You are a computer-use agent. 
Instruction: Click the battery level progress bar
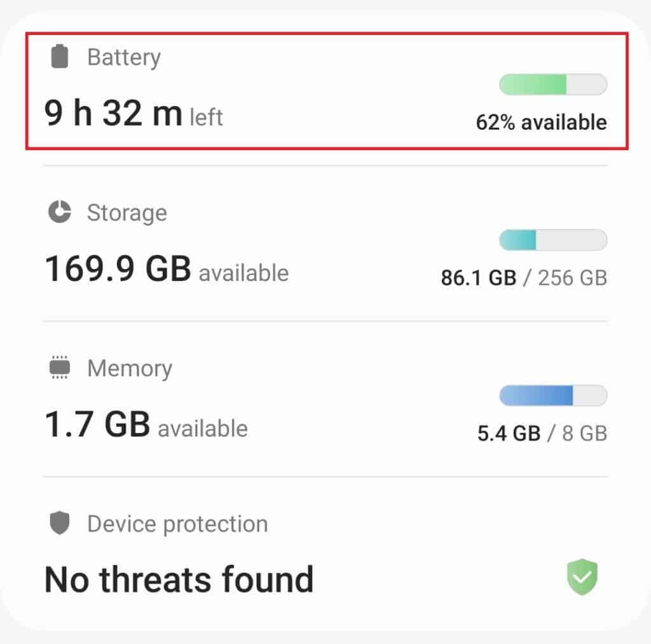(x=552, y=83)
